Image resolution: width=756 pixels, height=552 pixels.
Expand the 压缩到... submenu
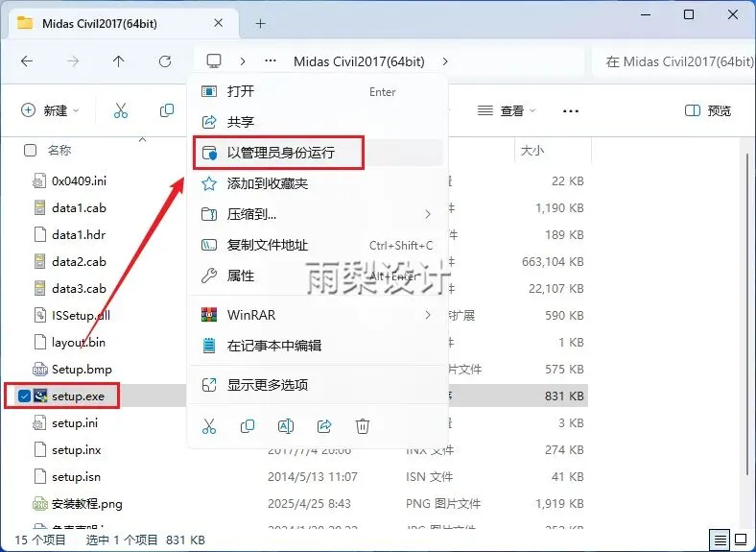coord(318,214)
